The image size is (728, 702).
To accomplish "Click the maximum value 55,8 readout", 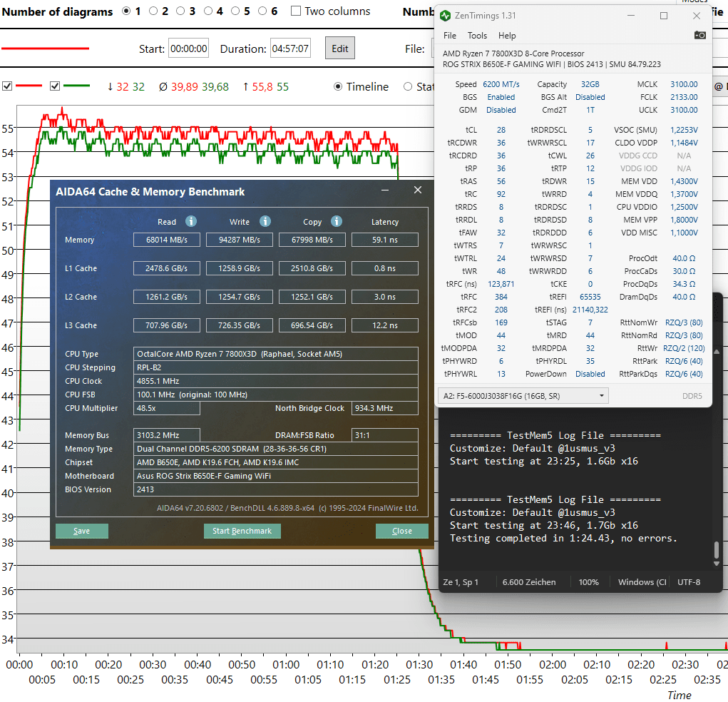I will coord(262,87).
